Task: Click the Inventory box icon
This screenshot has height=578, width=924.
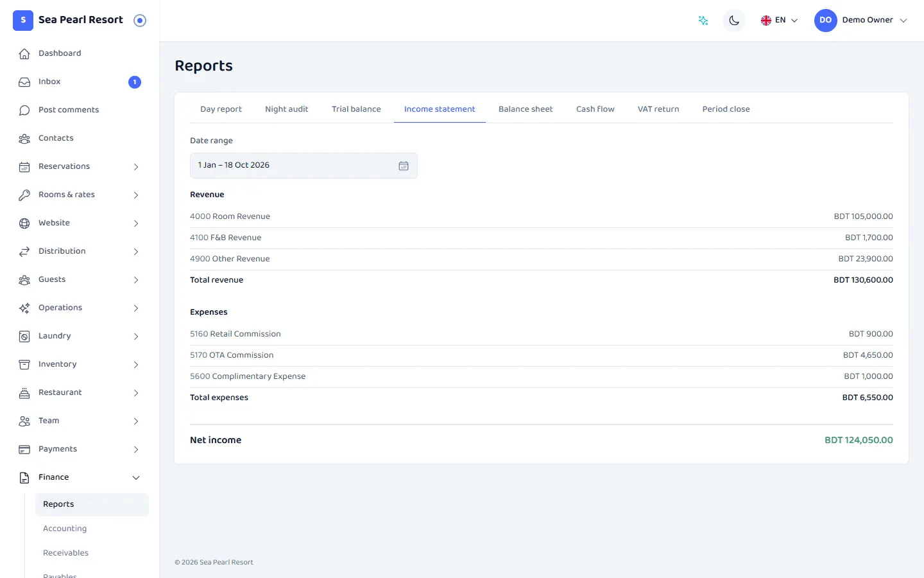Action: [24, 365]
